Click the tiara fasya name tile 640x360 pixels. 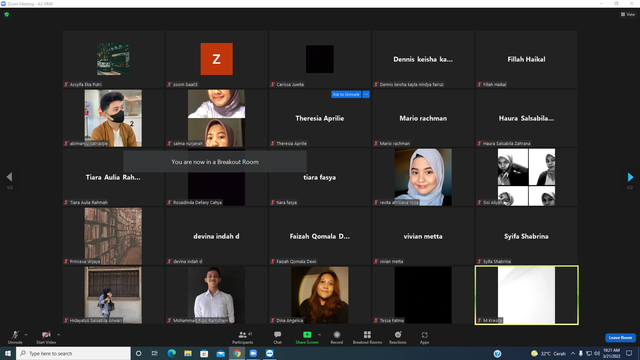[320, 177]
